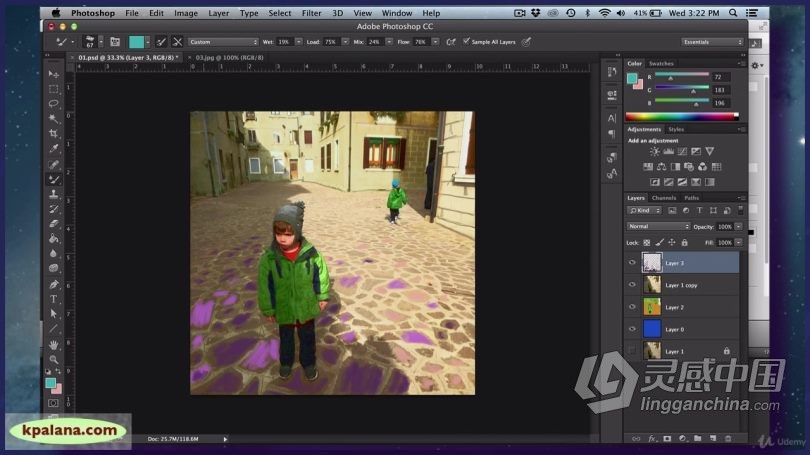The height and width of the screenshot is (455, 810).
Task: Hide Layer 3 visibility eye
Action: [x=632, y=263]
